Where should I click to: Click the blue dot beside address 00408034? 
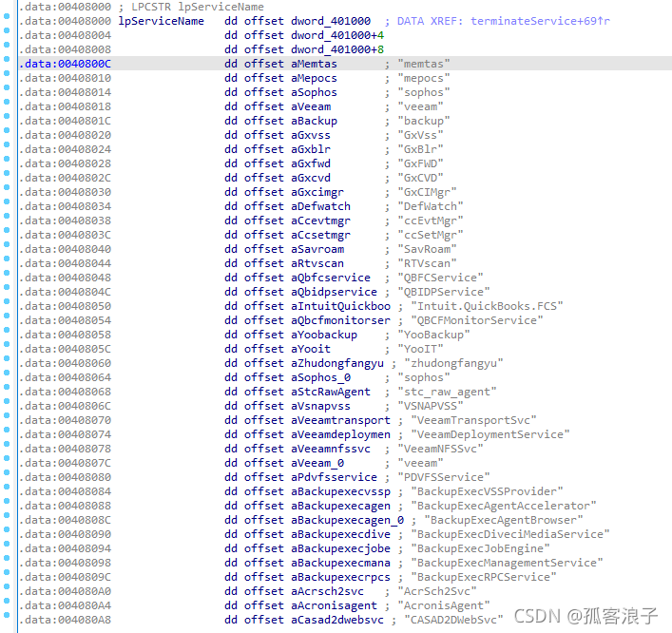tap(7, 201)
